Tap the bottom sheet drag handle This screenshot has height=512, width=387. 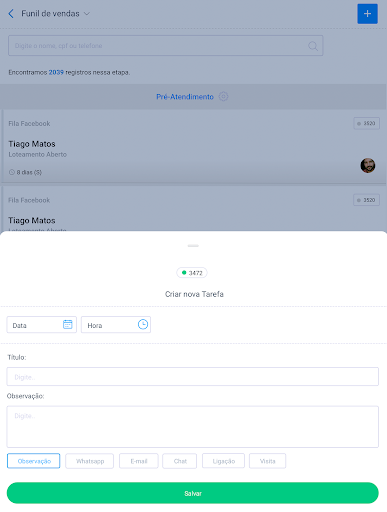(193, 246)
